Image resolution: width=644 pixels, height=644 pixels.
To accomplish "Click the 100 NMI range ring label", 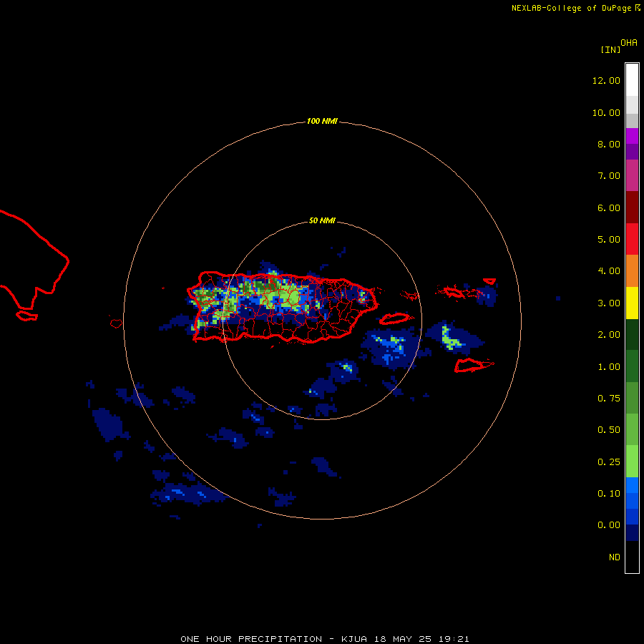I will click(322, 121).
